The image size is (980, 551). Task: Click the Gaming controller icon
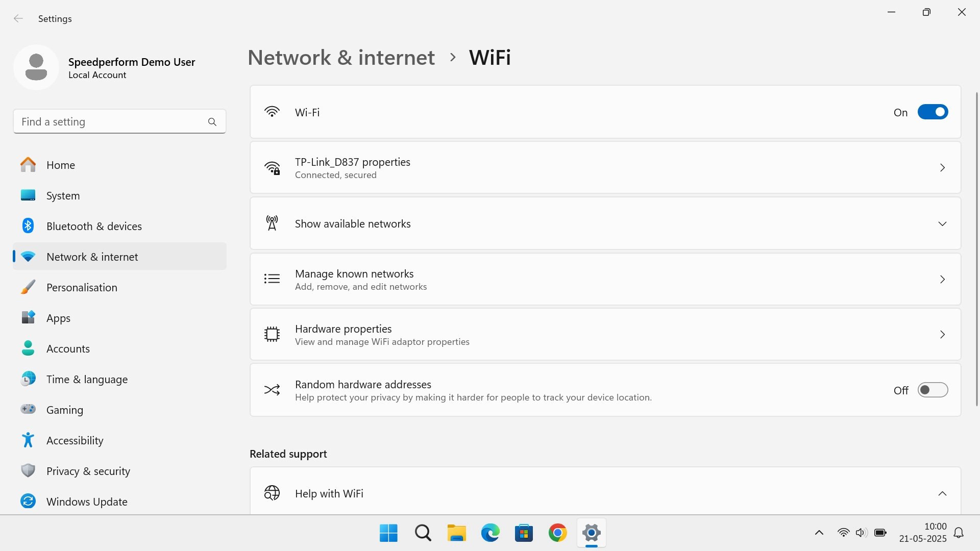(28, 409)
